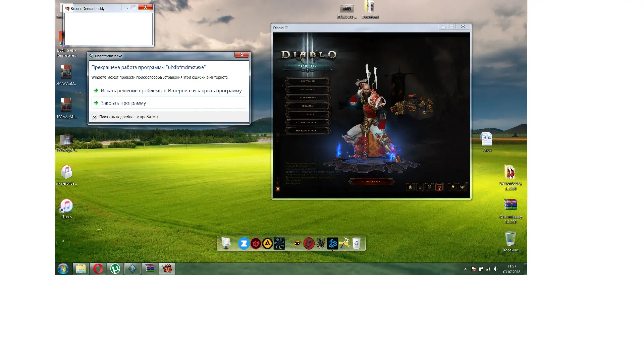
Task: Click the network signal tray icon
Action: tap(488, 269)
